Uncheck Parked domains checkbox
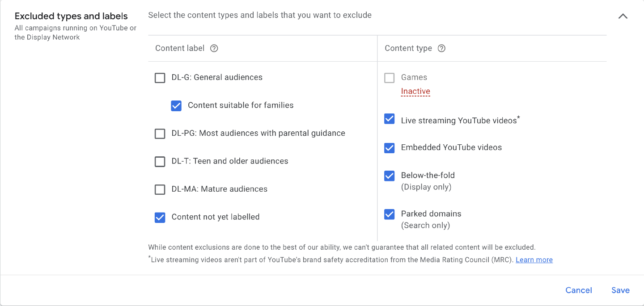The width and height of the screenshot is (644, 306). click(x=390, y=214)
